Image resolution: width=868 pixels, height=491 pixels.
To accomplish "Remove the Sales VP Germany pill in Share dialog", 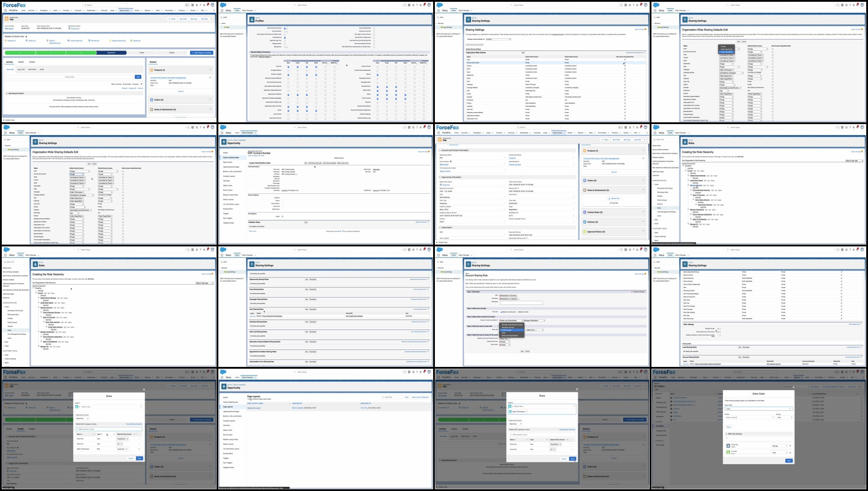I will tap(526, 411).
